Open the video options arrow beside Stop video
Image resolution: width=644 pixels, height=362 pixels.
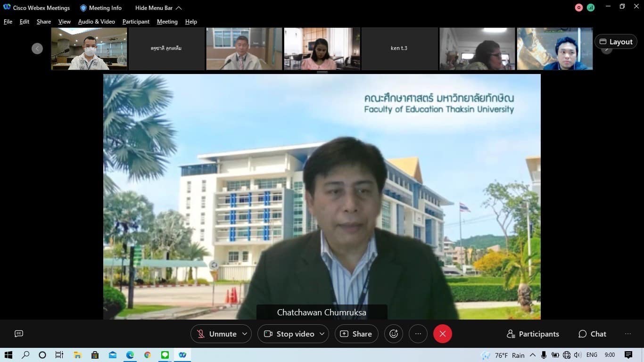pyautogui.click(x=322, y=334)
